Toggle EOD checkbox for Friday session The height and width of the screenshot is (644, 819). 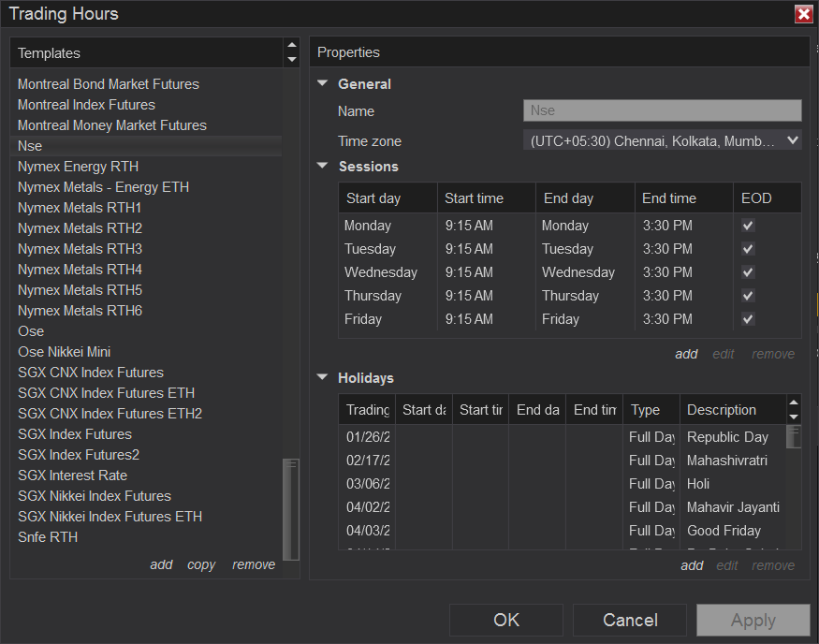pos(748,319)
